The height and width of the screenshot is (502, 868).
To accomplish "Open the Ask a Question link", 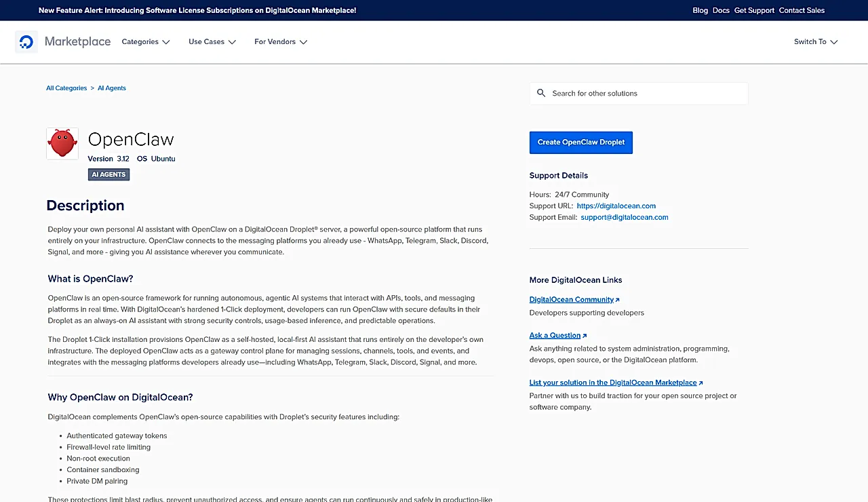I will click(555, 336).
